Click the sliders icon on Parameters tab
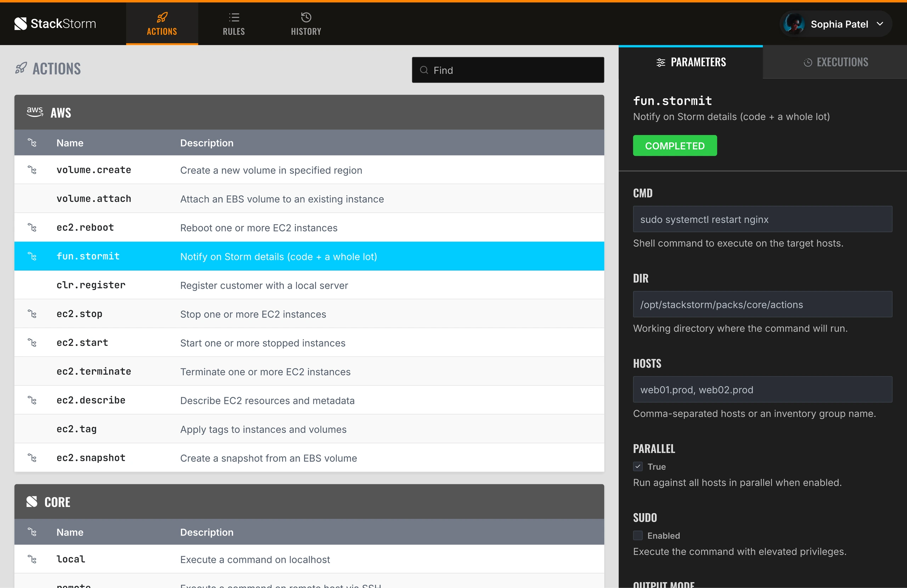 661,62
